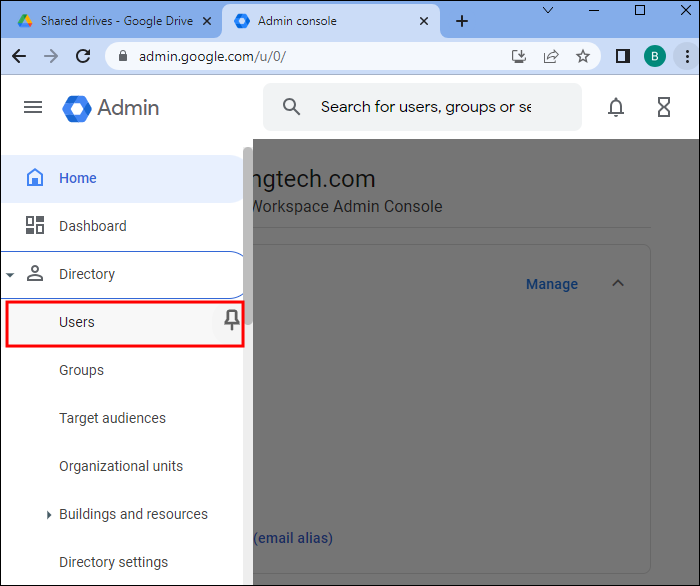Click the Google Admin logo

110,107
